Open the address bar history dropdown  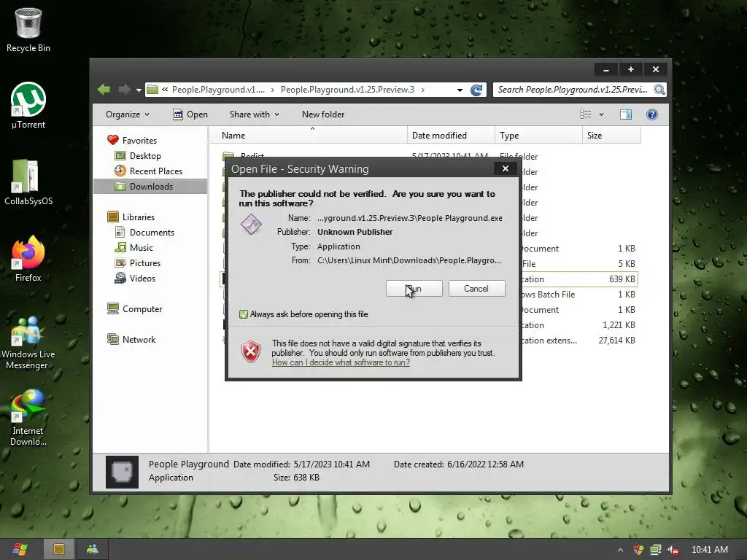click(x=460, y=90)
